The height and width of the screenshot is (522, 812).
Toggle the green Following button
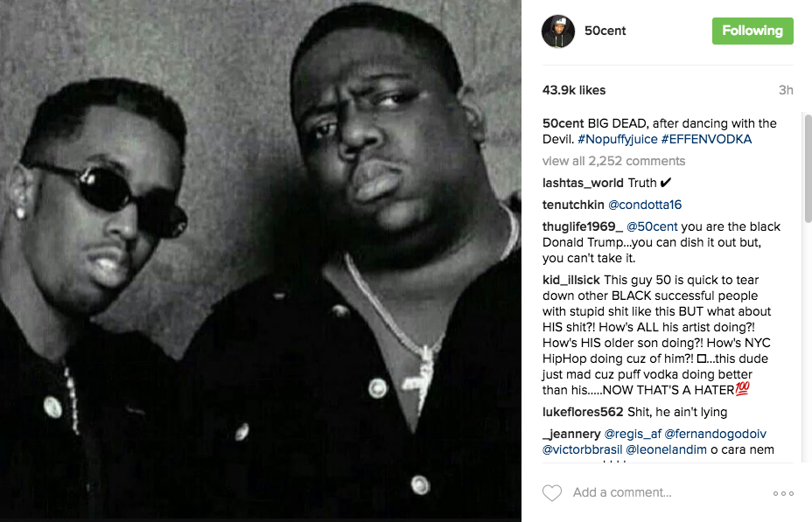pos(752,31)
